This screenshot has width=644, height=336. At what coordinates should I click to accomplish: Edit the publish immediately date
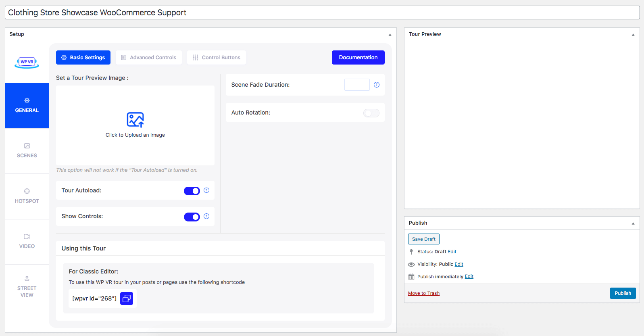[469, 276]
